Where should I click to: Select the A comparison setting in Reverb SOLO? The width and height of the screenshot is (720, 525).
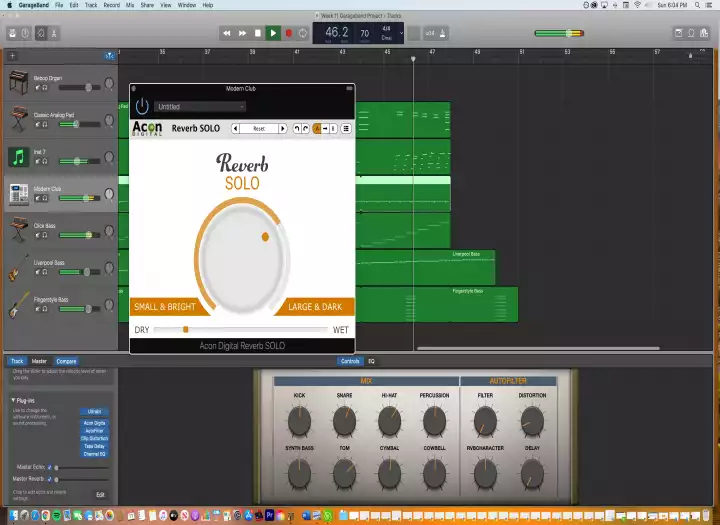(316, 129)
